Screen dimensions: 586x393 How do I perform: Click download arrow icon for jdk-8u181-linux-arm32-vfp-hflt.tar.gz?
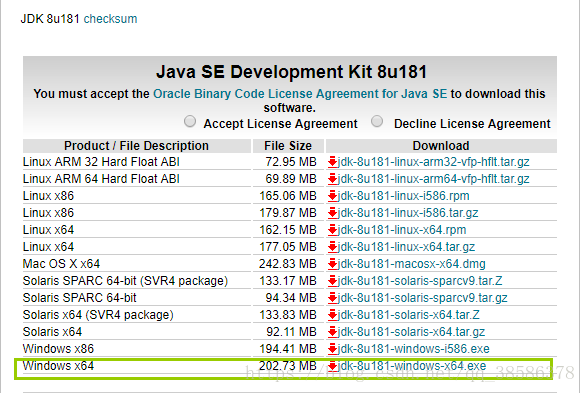tap(332, 162)
